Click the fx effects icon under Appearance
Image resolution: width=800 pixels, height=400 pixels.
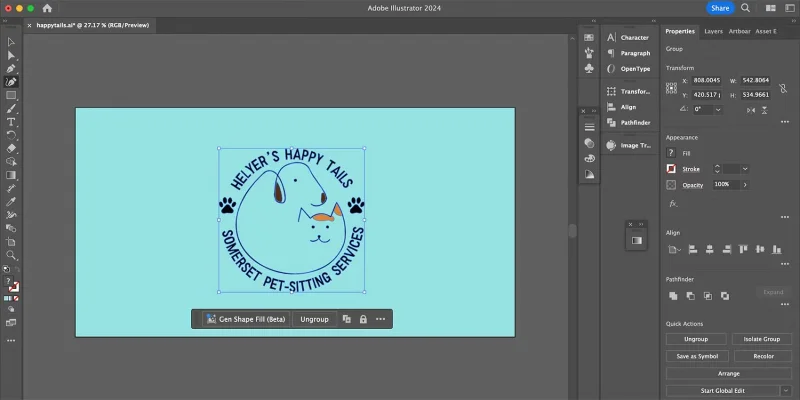tap(672, 203)
